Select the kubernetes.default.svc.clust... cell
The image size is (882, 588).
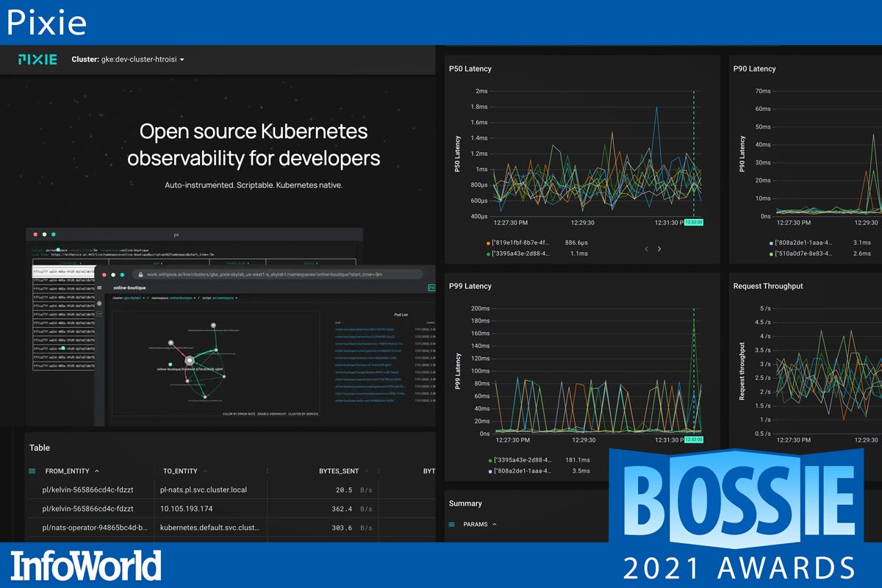point(209,528)
